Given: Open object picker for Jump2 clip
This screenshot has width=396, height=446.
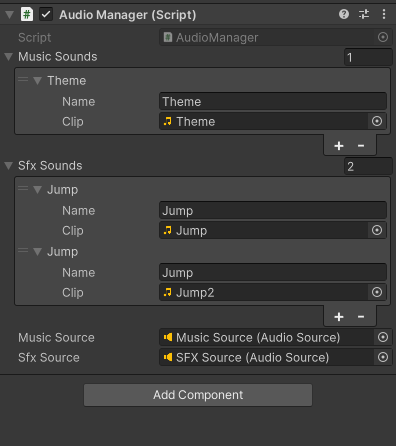Looking at the screenshot, I should click(x=377, y=292).
